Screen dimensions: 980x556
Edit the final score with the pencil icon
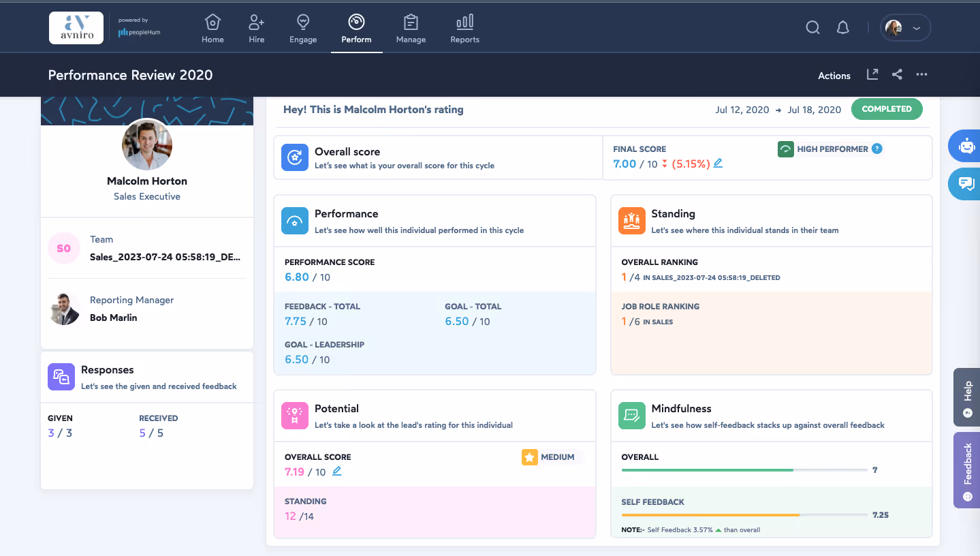(718, 164)
